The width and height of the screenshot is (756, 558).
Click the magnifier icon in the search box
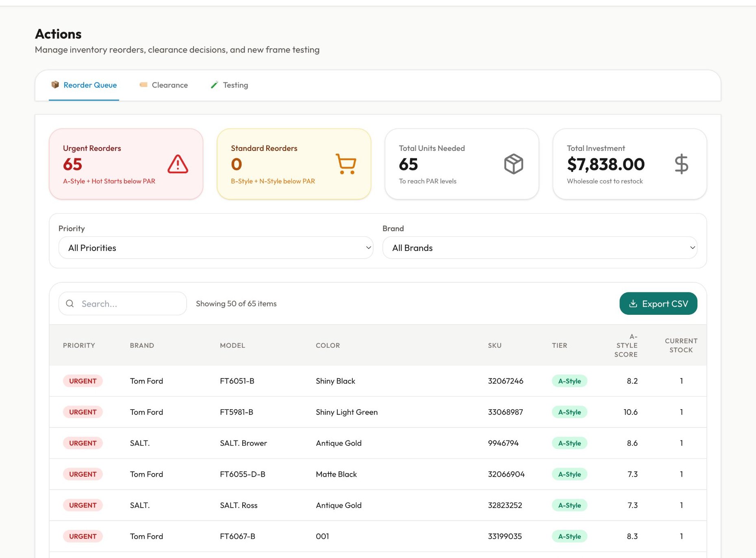tap(70, 303)
